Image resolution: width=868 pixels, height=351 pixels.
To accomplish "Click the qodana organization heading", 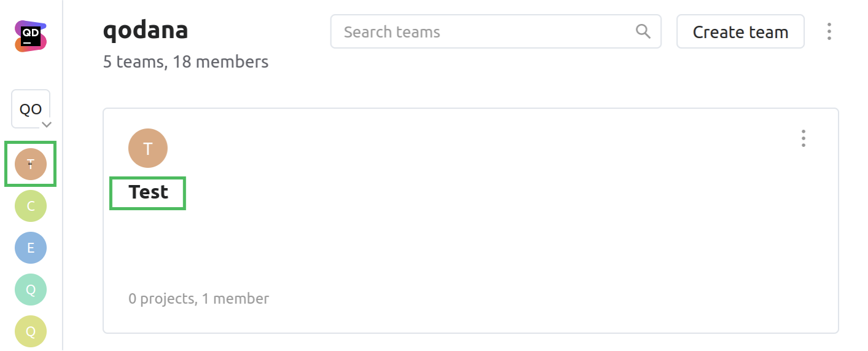I will click(146, 30).
